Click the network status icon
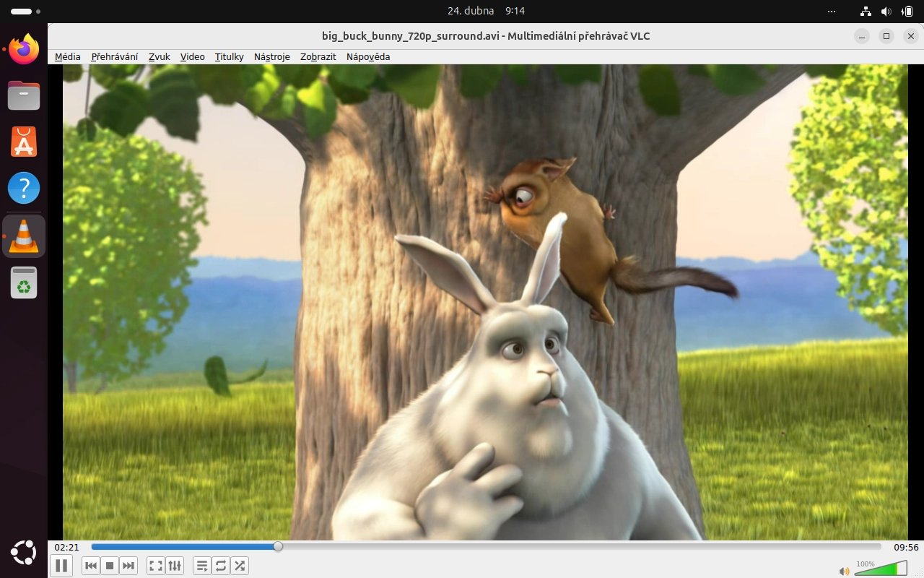This screenshot has width=924, height=578. tap(866, 11)
